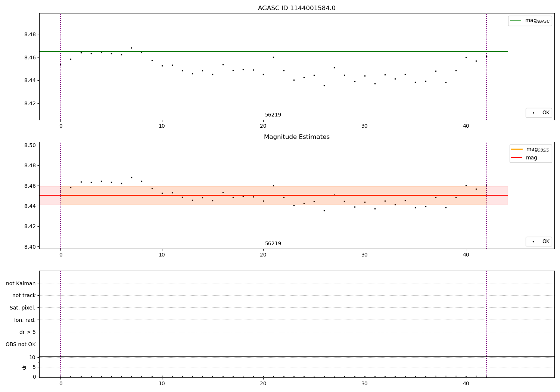Click the mag AGASC legend entry

530,21
